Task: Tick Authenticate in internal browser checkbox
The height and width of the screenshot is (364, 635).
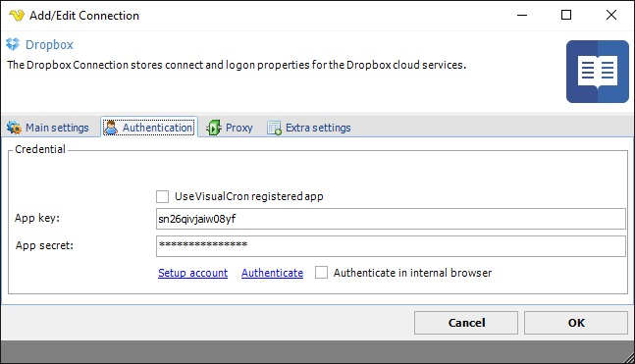Action: point(321,273)
